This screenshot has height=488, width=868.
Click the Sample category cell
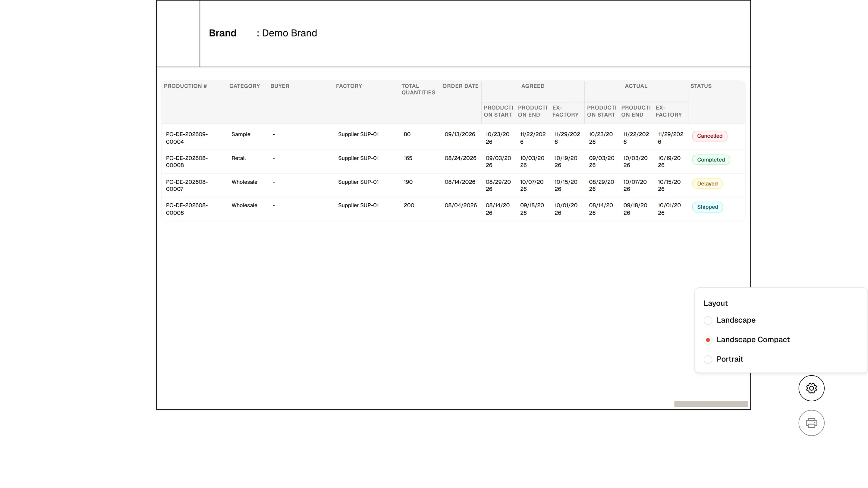241,134
